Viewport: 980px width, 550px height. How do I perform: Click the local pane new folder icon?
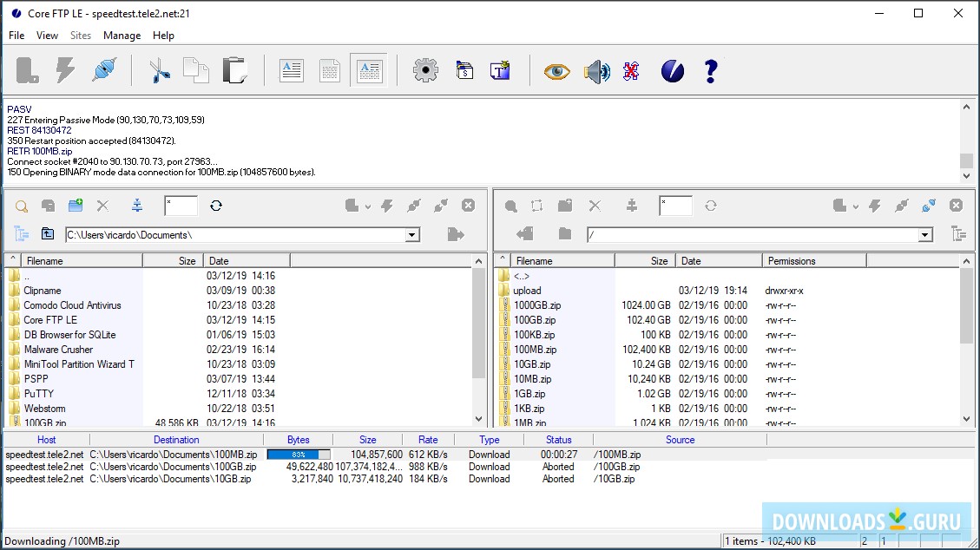click(x=76, y=205)
